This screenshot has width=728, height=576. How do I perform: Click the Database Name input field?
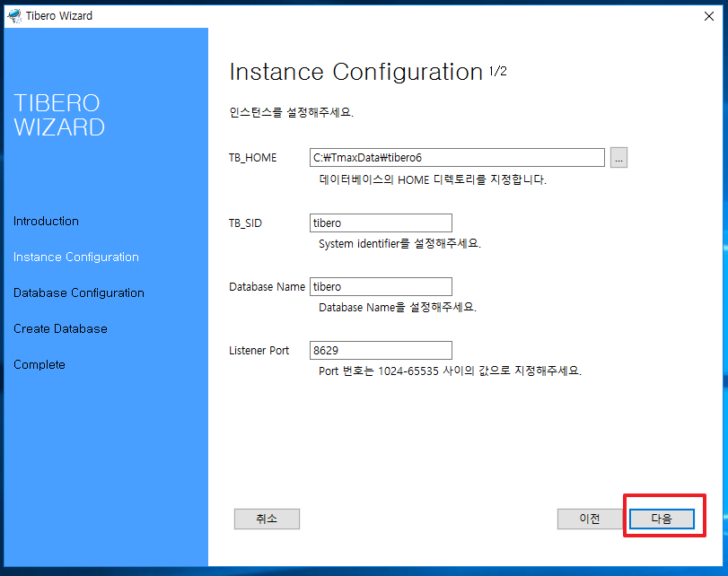click(x=381, y=286)
